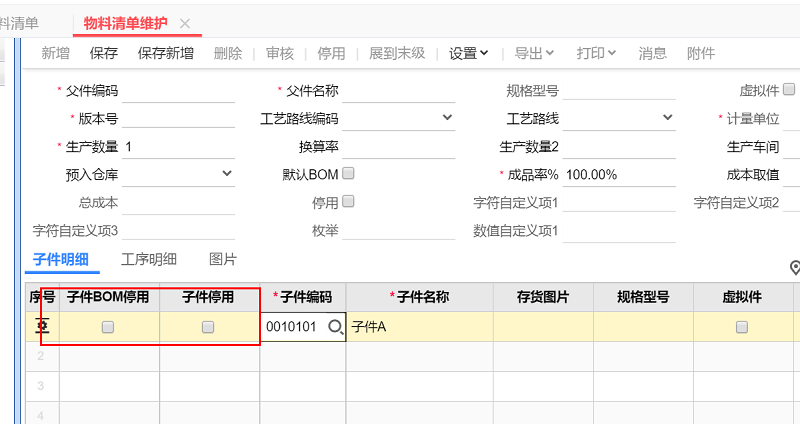Click the location pin icon above table
The width and height of the screenshot is (800, 424).
[x=795, y=267]
